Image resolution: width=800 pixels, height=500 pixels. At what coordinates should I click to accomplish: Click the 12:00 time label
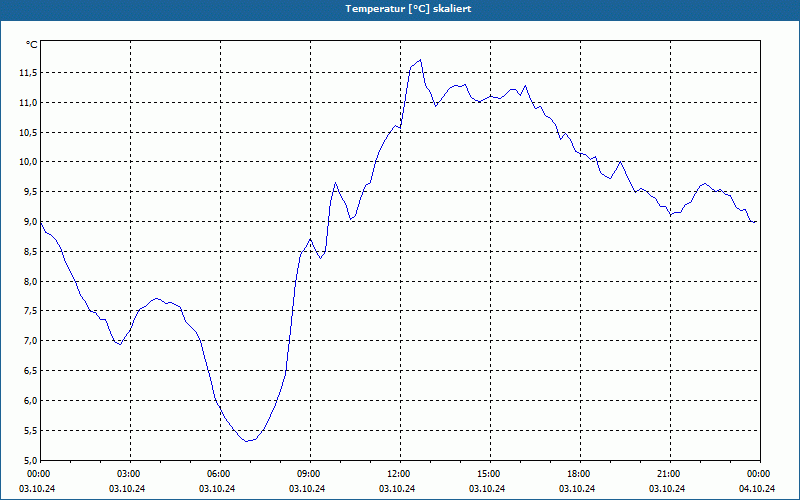tap(398, 474)
